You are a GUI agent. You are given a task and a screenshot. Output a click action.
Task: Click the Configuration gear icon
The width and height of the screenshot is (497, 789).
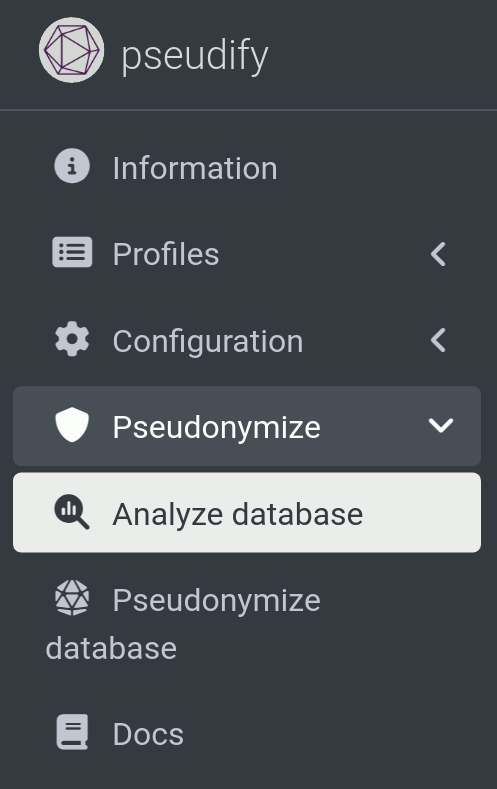(72, 339)
